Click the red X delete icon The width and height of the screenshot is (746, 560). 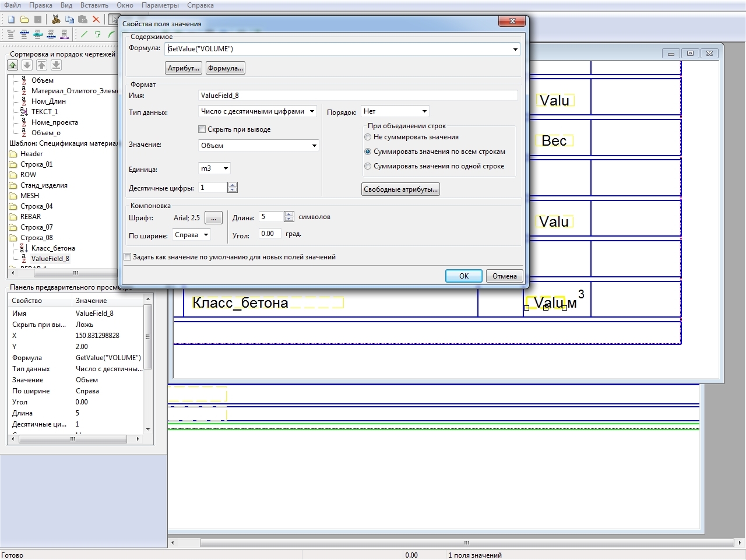pos(97,19)
